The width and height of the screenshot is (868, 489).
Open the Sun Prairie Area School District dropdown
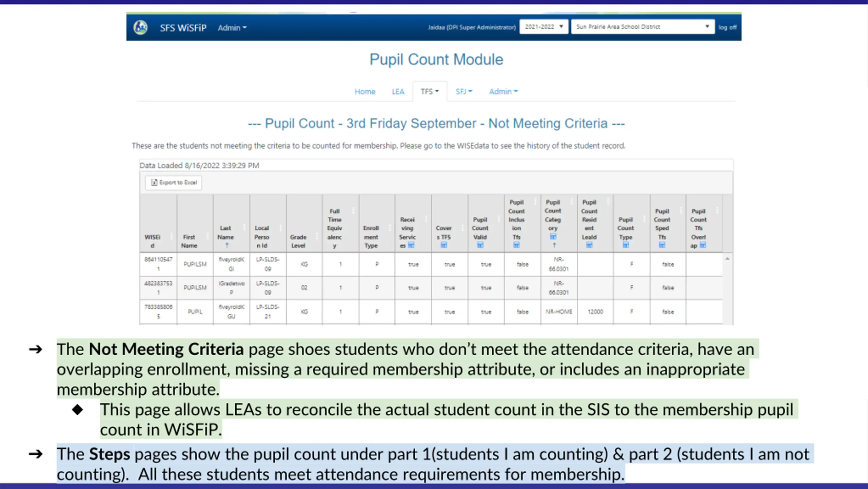click(x=643, y=27)
